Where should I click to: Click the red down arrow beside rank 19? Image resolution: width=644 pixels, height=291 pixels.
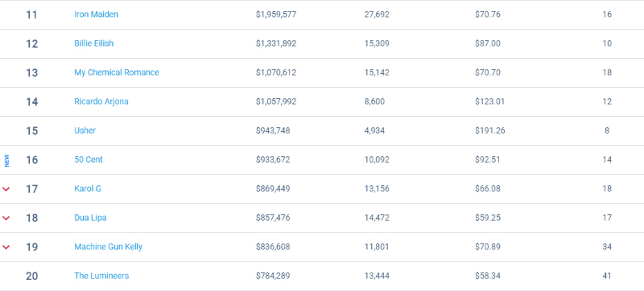point(6,247)
